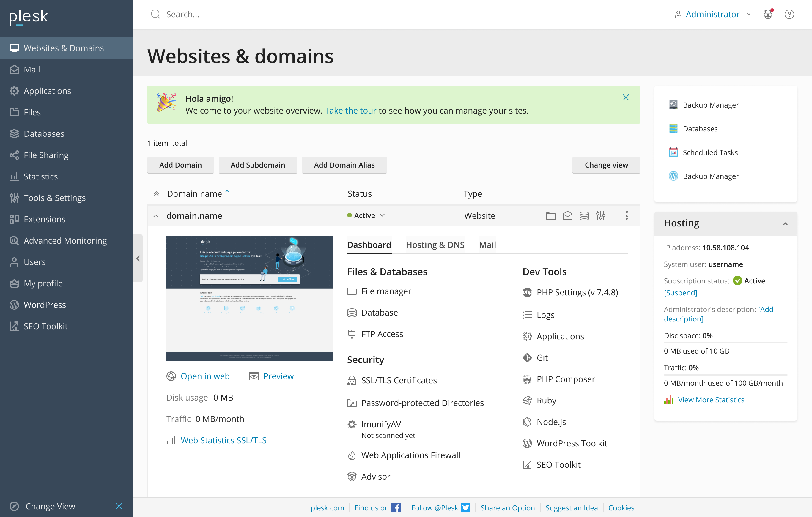
Task: Close the Hola amigo welcome banner
Action: click(626, 98)
